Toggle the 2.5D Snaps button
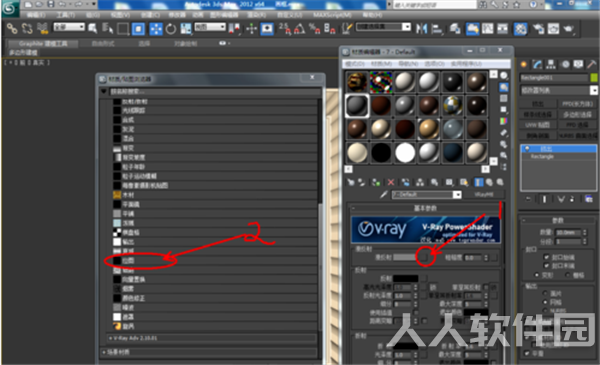The image size is (600, 365). click(284, 29)
